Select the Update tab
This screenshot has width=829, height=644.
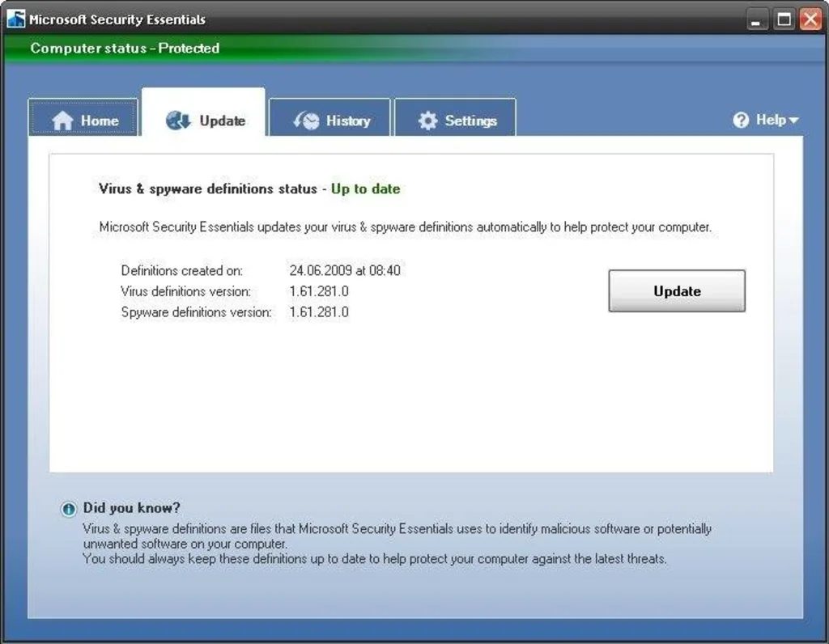204,113
